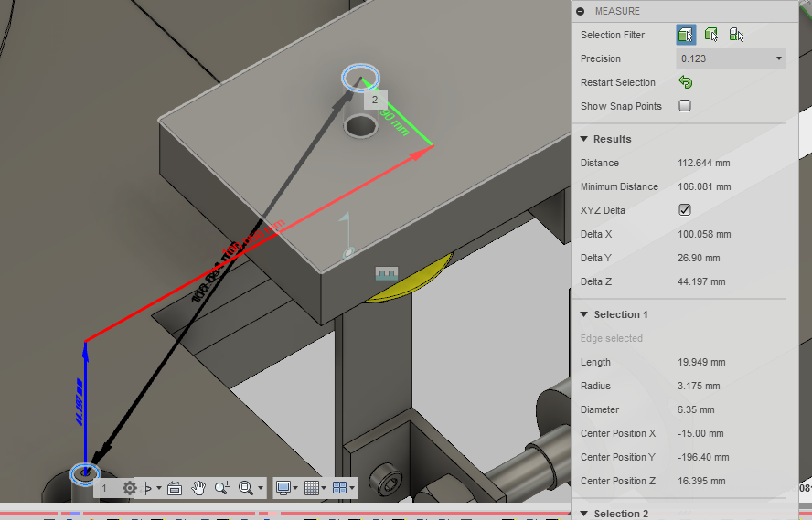Choose the component selection filter icon
This screenshot has height=520, width=812.
point(736,35)
